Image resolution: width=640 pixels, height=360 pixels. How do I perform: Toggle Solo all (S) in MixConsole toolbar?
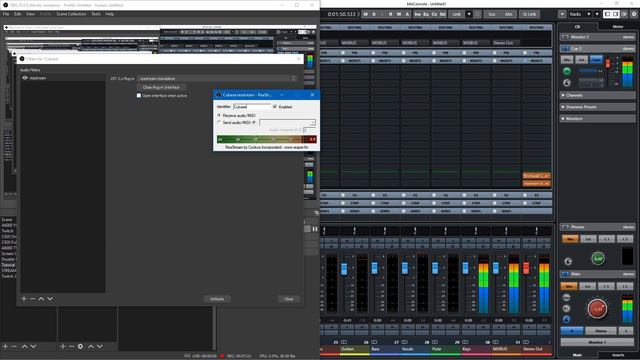pos(374,14)
